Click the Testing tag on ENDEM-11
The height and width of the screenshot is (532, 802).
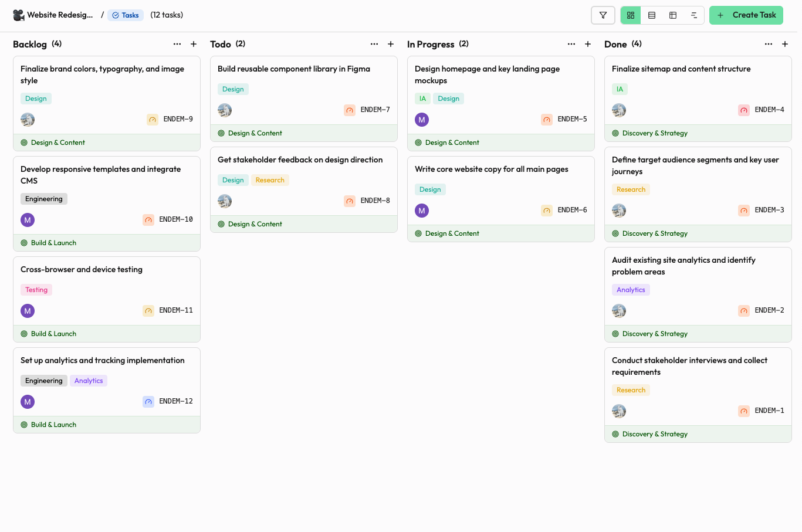pyautogui.click(x=36, y=290)
